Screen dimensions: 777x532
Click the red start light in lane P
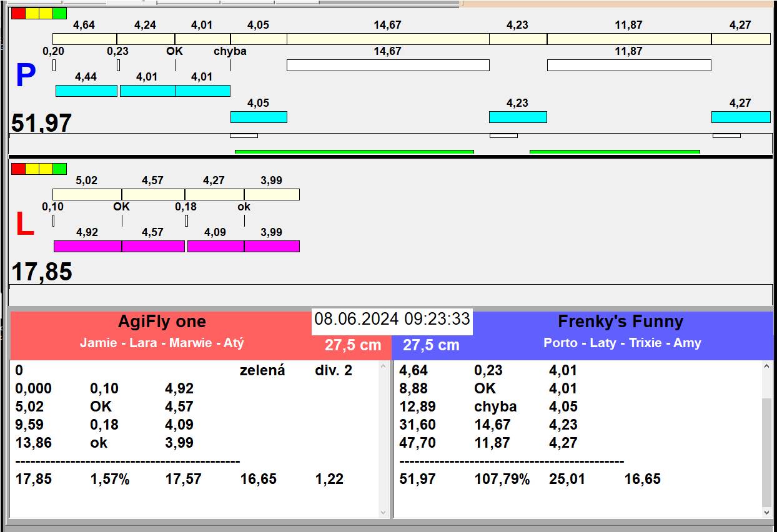(x=18, y=13)
